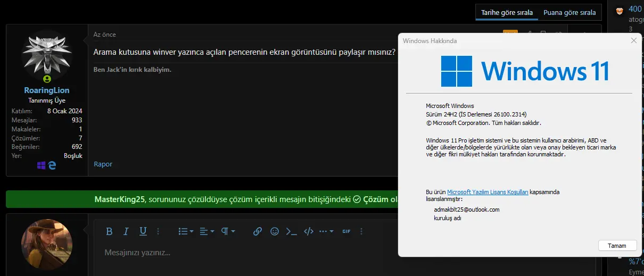Click the 'MasterKing25' name in the green notice
This screenshot has width=644, height=276.
point(120,199)
